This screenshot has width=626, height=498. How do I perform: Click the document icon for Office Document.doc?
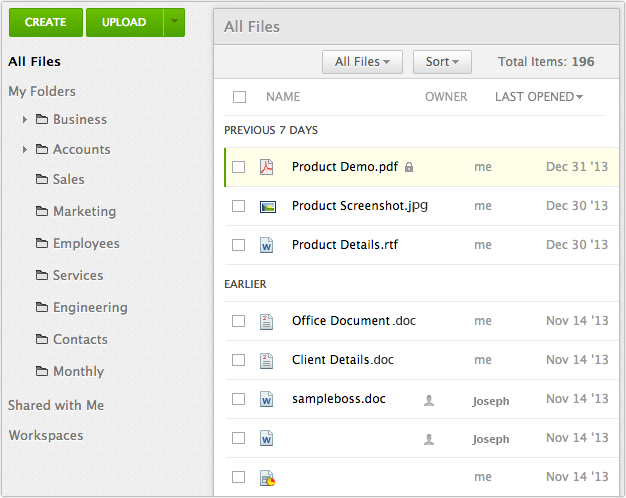coord(267,321)
